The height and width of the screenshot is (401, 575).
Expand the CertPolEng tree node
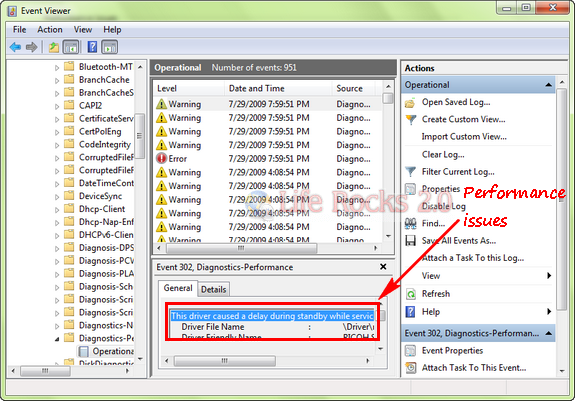coord(57,132)
